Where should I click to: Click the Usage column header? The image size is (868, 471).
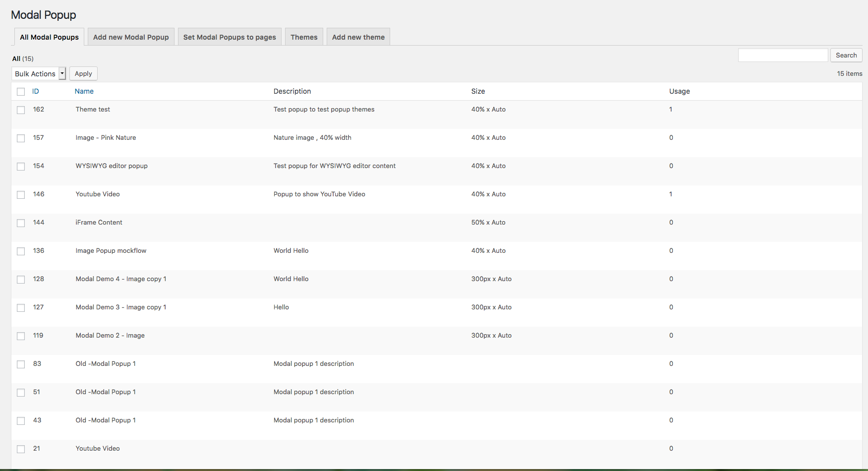(679, 91)
